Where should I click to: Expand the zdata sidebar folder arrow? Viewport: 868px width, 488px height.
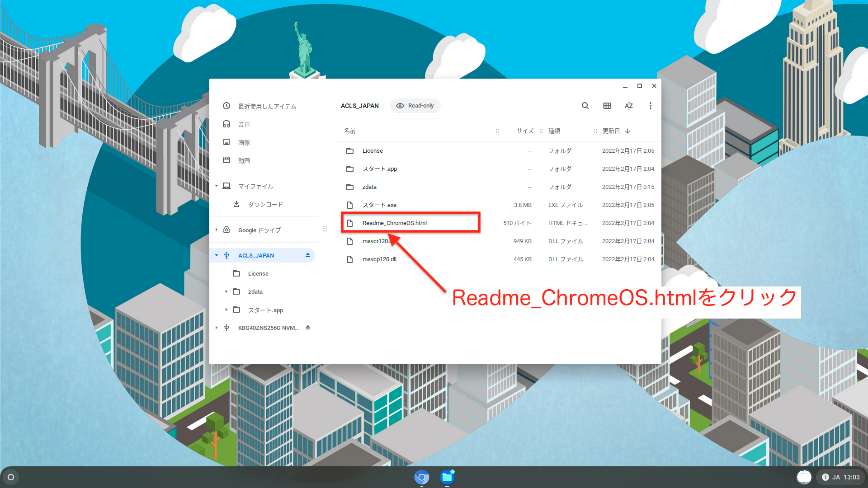(226, 291)
